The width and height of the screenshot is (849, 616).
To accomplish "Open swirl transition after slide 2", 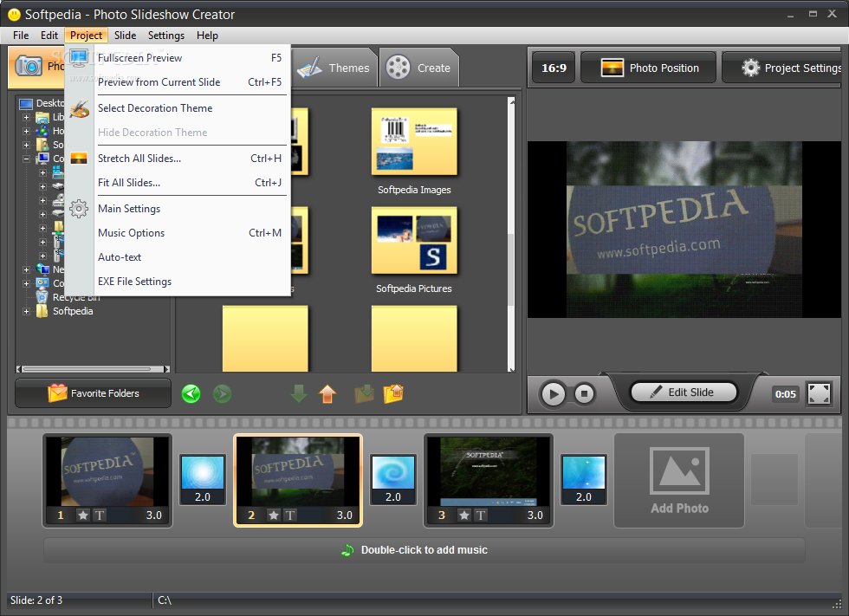I will (x=393, y=480).
